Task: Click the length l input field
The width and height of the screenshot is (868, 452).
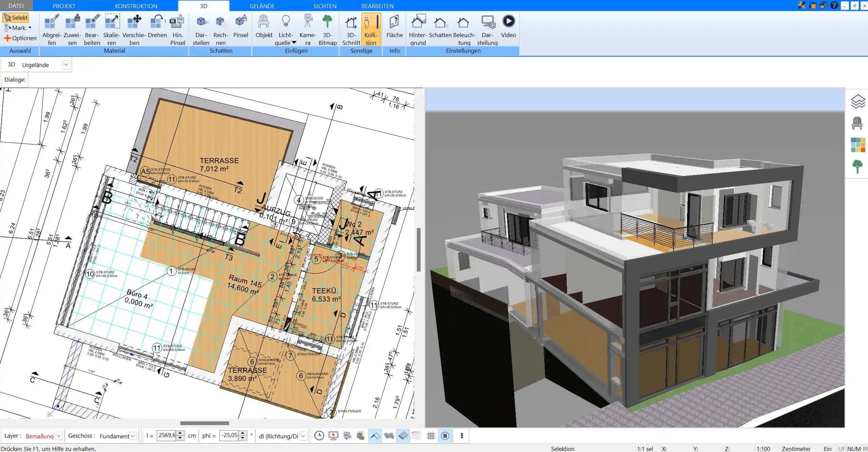Action: click(x=167, y=435)
